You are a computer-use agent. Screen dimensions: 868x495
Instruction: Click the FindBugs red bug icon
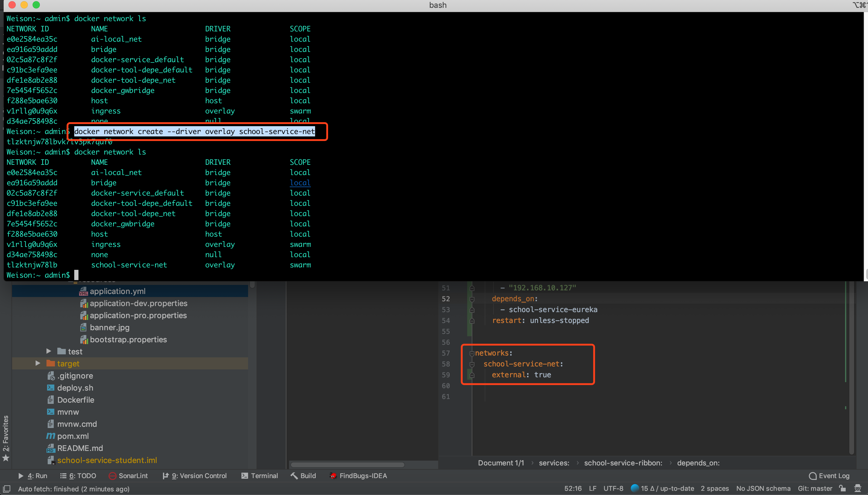[333, 476]
